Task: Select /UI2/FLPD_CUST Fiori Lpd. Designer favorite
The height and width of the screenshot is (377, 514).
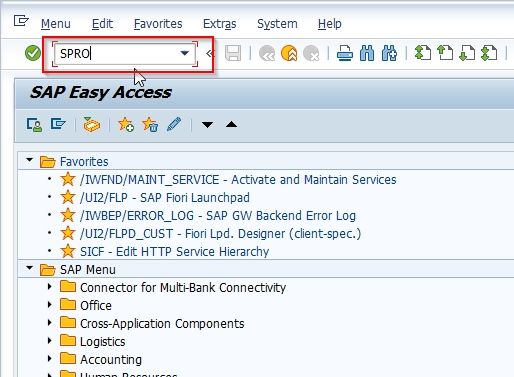Action: click(220, 234)
